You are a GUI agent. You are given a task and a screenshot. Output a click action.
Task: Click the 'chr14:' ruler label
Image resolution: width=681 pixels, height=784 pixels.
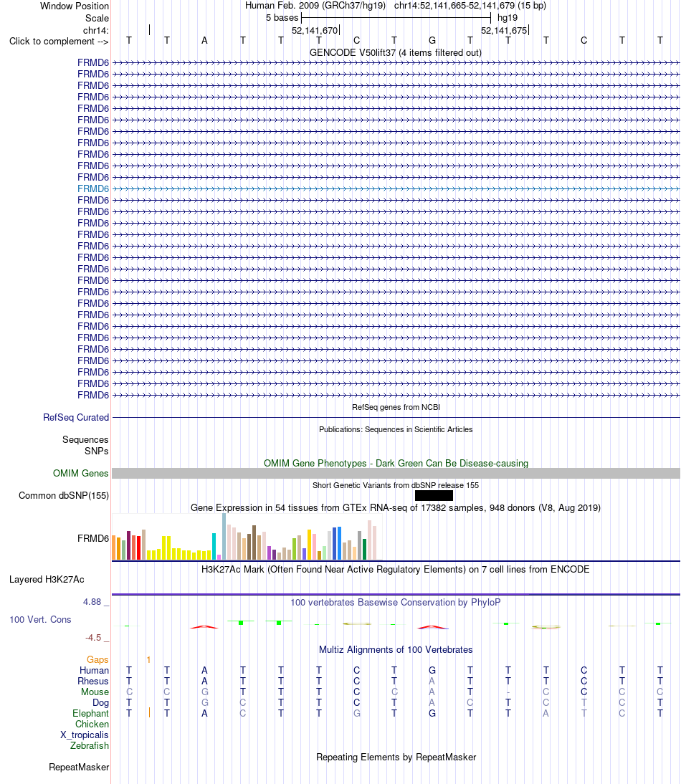[96, 31]
